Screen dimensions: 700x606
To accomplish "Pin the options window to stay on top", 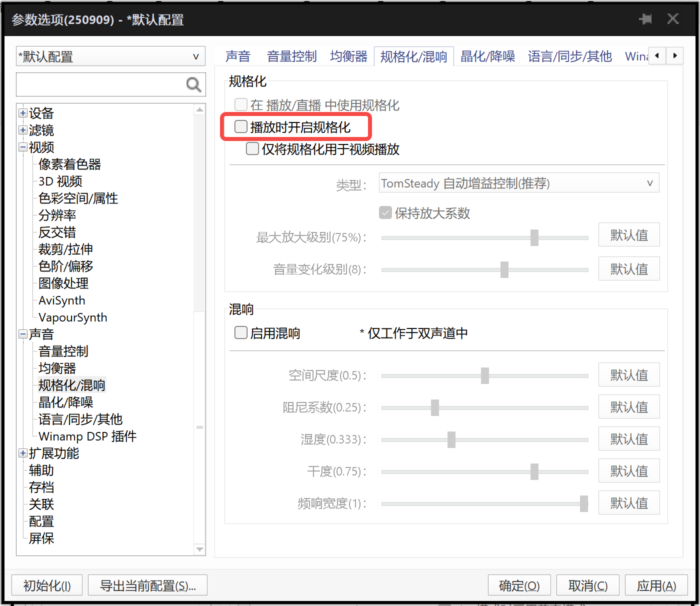I will tap(645, 19).
